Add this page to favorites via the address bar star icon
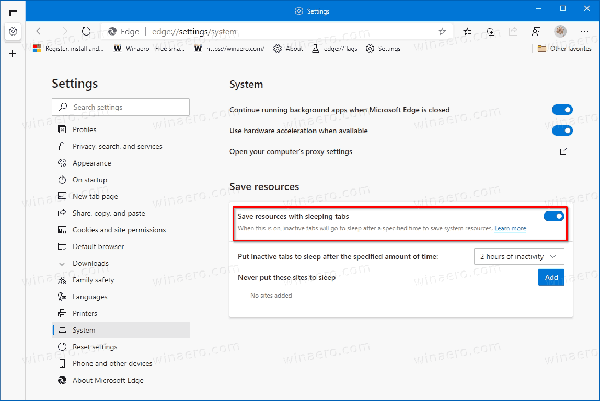Image resolution: width=600 pixels, height=401 pixels. (442, 31)
